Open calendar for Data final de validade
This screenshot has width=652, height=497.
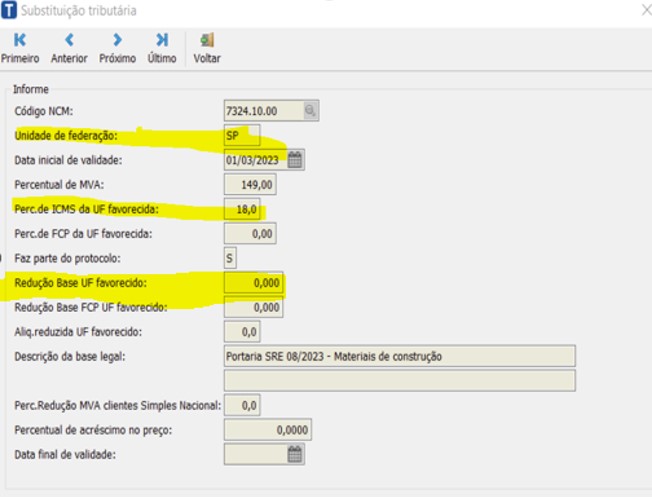[295, 455]
